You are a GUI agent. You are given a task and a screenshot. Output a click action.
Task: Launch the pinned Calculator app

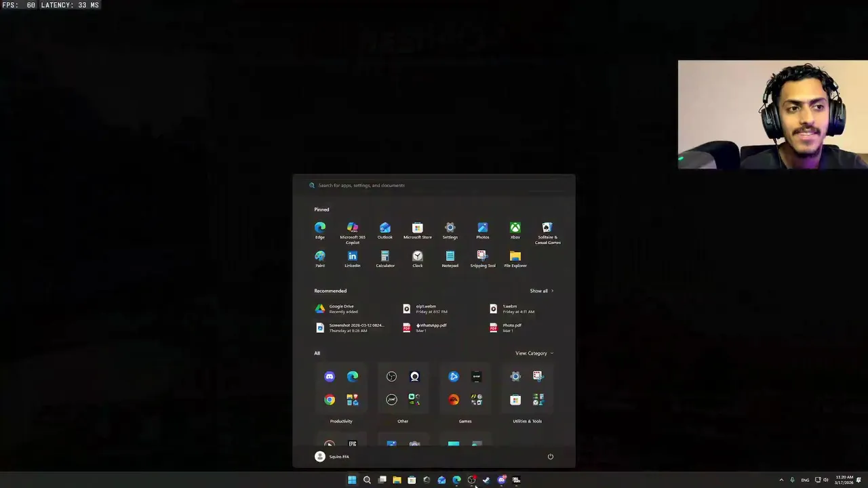coord(385,259)
